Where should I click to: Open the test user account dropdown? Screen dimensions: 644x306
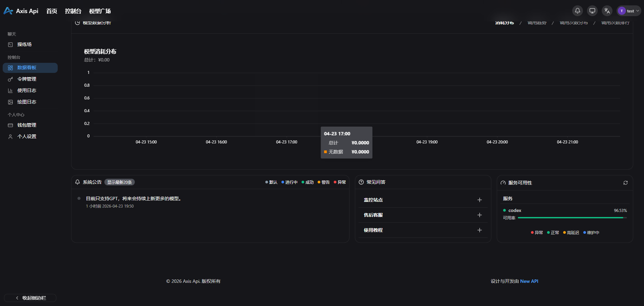coord(629,11)
